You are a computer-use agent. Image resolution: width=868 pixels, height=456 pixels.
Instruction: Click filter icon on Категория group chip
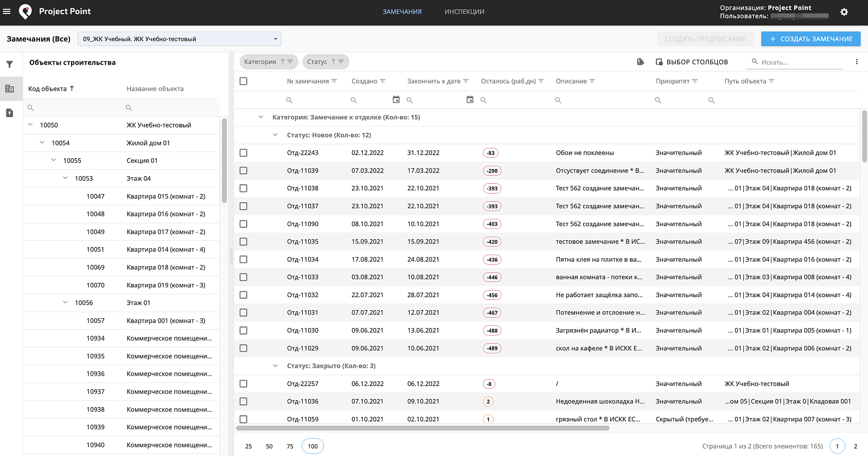(290, 62)
